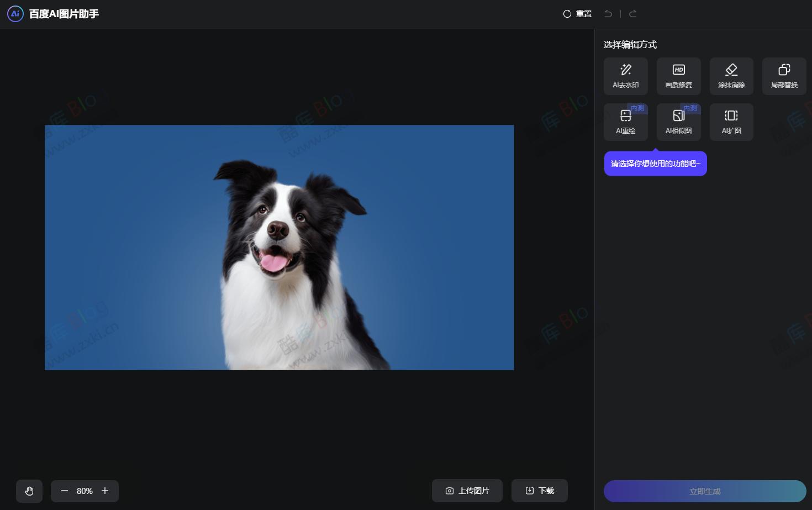Click the 重置 reset button

(x=577, y=14)
